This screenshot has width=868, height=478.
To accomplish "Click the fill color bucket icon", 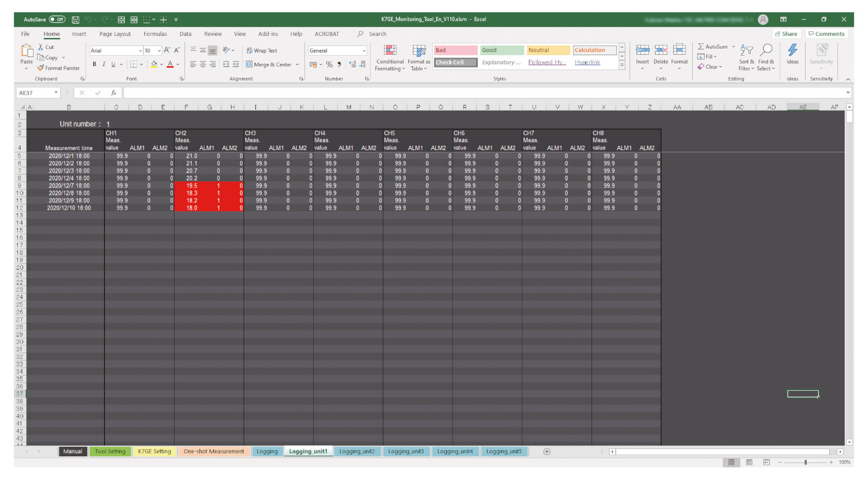I will click(x=154, y=64).
